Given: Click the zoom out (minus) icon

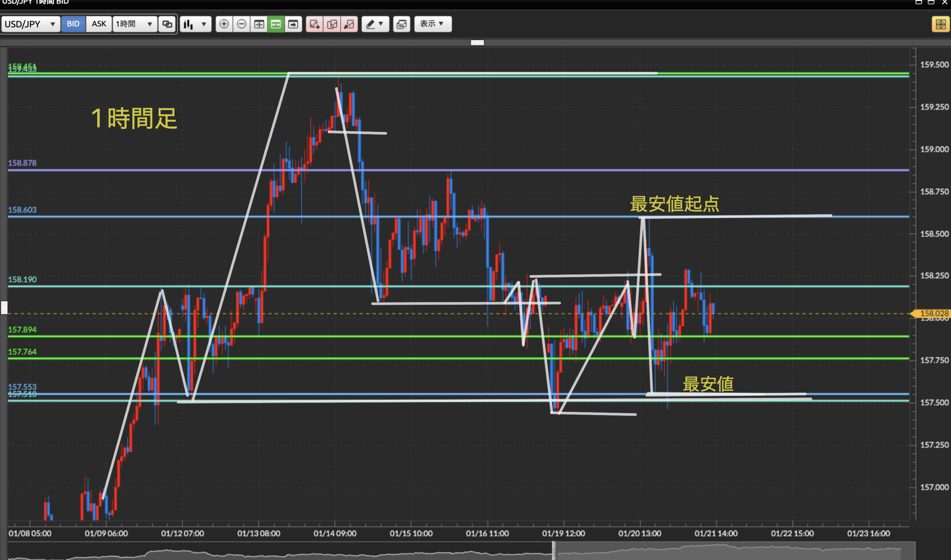Looking at the screenshot, I should (241, 24).
